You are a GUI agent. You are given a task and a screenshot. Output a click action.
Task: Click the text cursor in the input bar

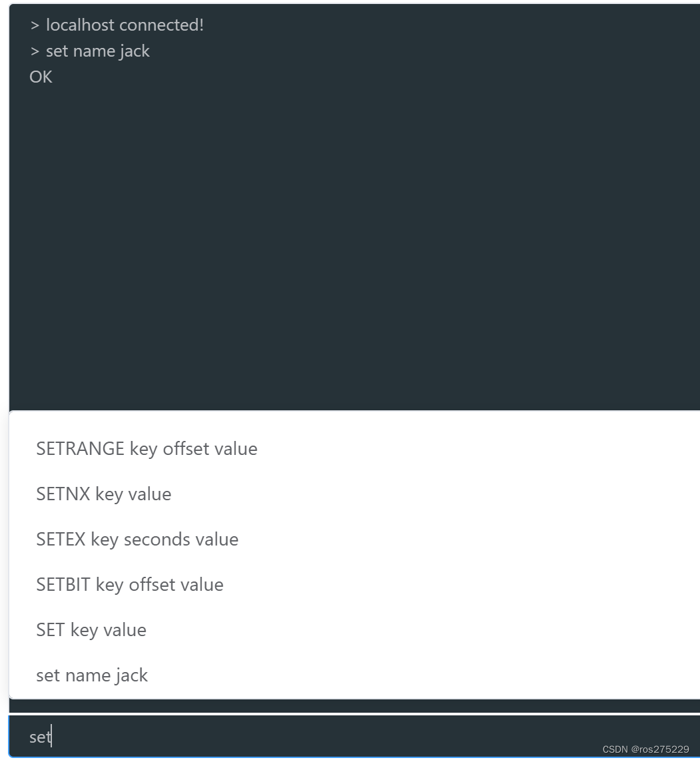53,737
